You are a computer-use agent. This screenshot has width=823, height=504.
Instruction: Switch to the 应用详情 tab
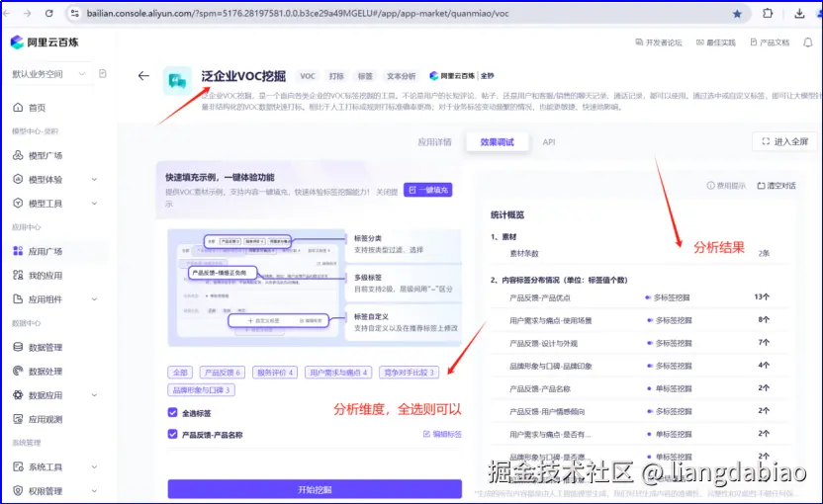click(434, 142)
